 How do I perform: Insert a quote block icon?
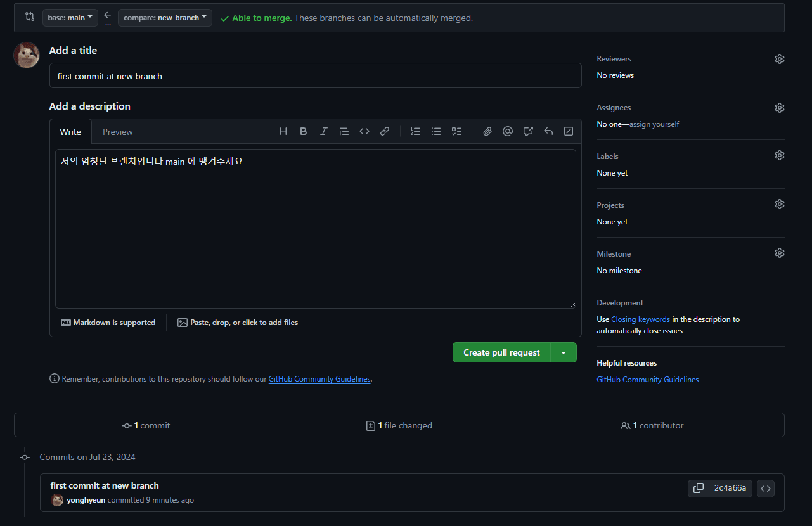pos(344,131)
